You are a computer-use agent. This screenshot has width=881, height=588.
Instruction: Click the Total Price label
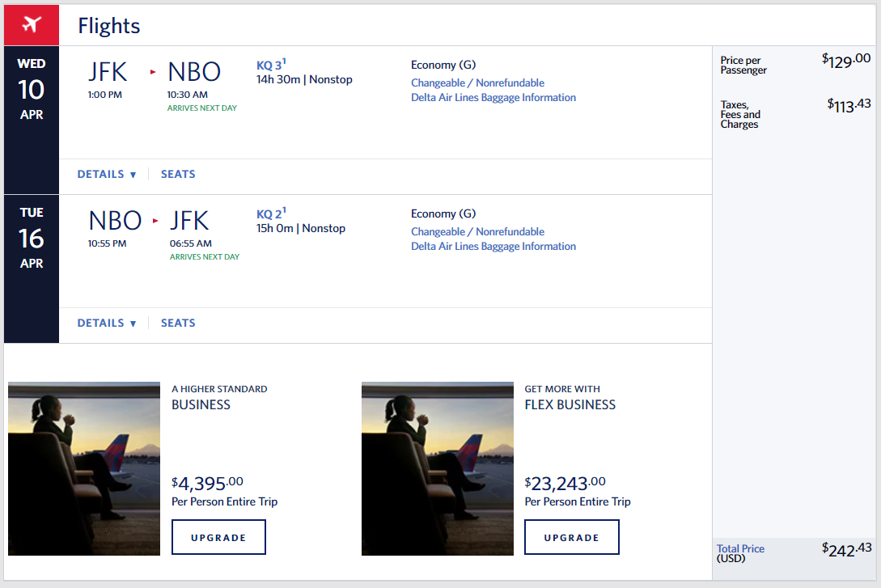740,548
